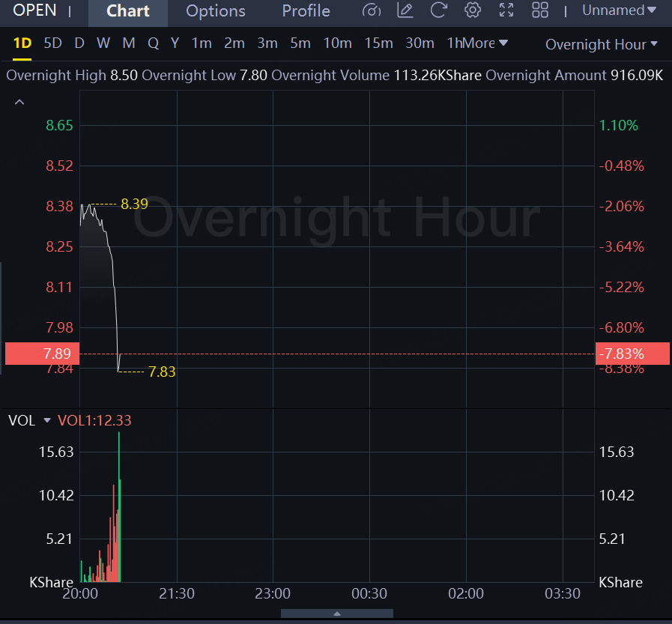Choose the 30m interval button
This screenshot has width=672, height=624.
pyautogui.click(x=420, y=43)
